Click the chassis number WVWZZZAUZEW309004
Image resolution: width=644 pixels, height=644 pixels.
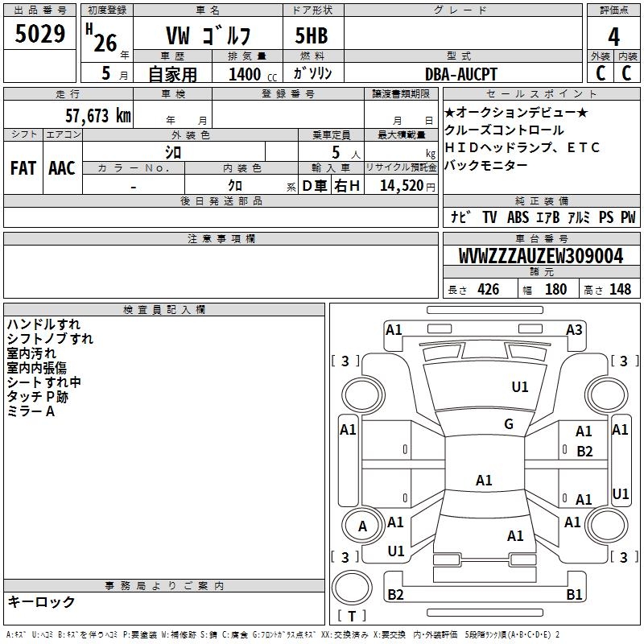click(x=540, y=257)
